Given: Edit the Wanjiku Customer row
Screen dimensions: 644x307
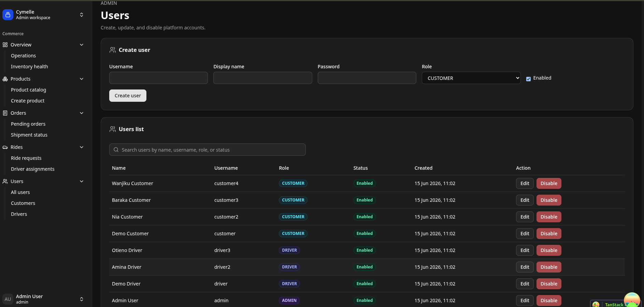Looking at the screenshot, I should click(525, 183).
